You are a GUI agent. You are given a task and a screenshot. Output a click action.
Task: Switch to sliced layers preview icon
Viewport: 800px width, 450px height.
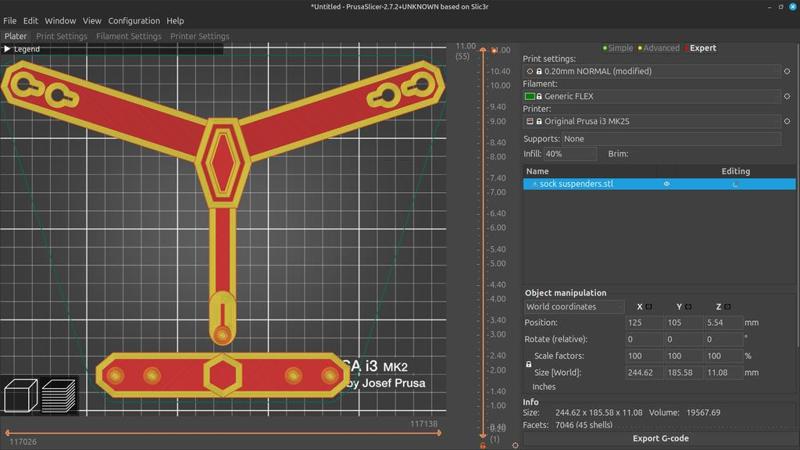tap(59, 397)
